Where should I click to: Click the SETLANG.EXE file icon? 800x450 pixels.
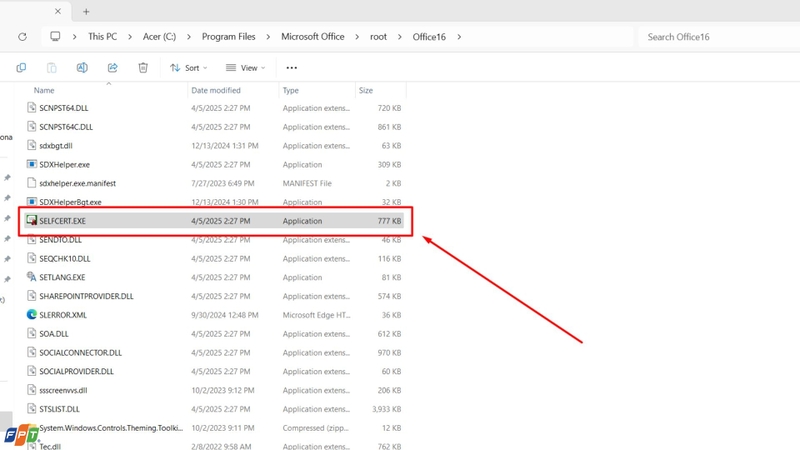[32, 277]
